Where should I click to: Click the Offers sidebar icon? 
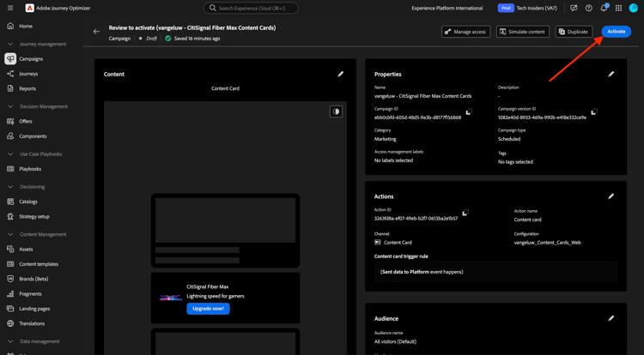tap(10, 122)
